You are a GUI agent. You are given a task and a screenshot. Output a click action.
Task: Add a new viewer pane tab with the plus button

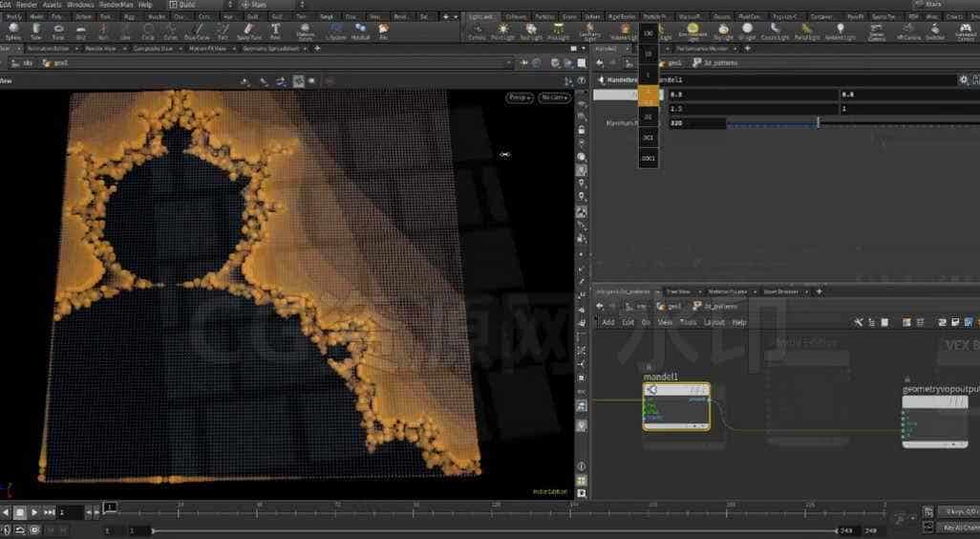coord(317,48)
